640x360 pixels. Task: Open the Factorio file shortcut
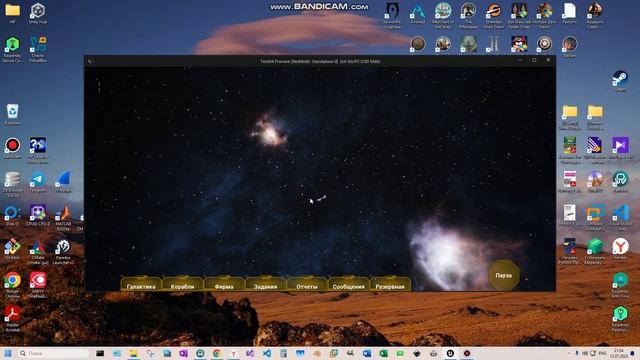pyautogui.click(x=569, y=13)
